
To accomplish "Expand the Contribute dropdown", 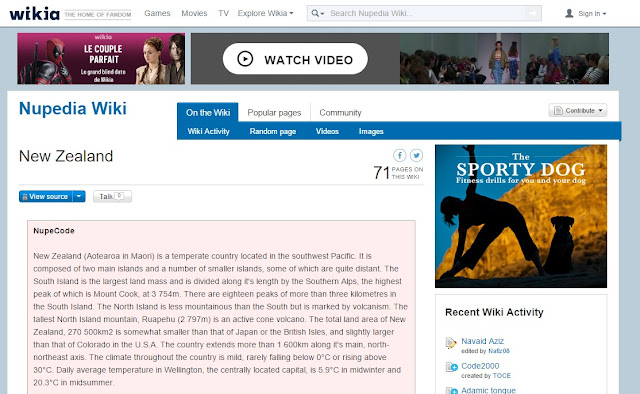I will [x=600, y=110].
